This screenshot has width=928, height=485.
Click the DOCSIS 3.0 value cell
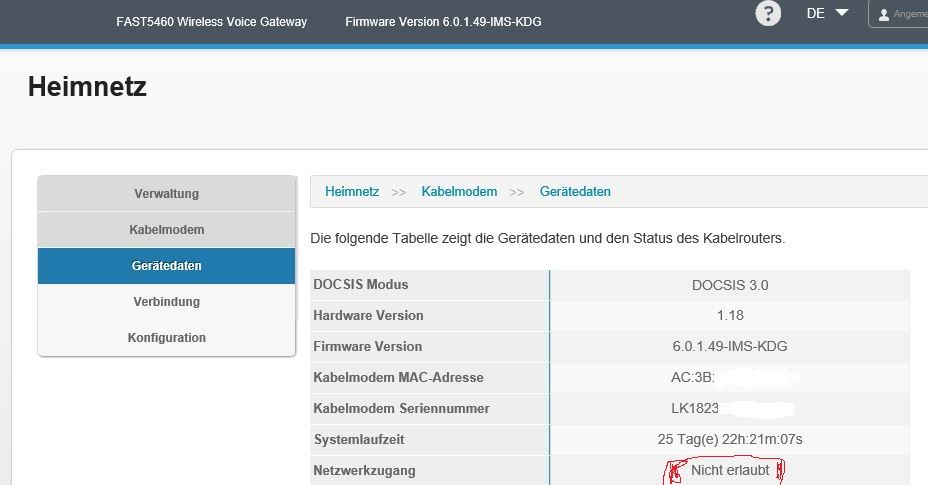click(730, 285)
